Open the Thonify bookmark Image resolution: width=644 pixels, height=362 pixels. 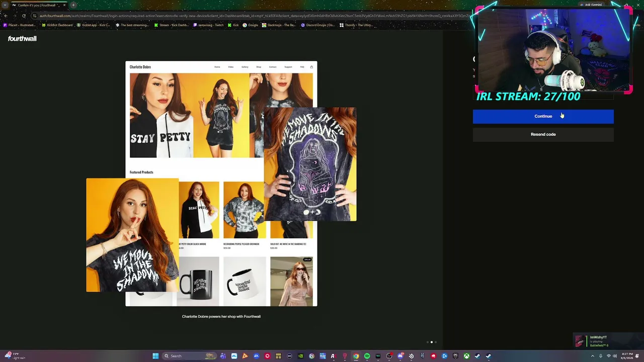point(356,25)
